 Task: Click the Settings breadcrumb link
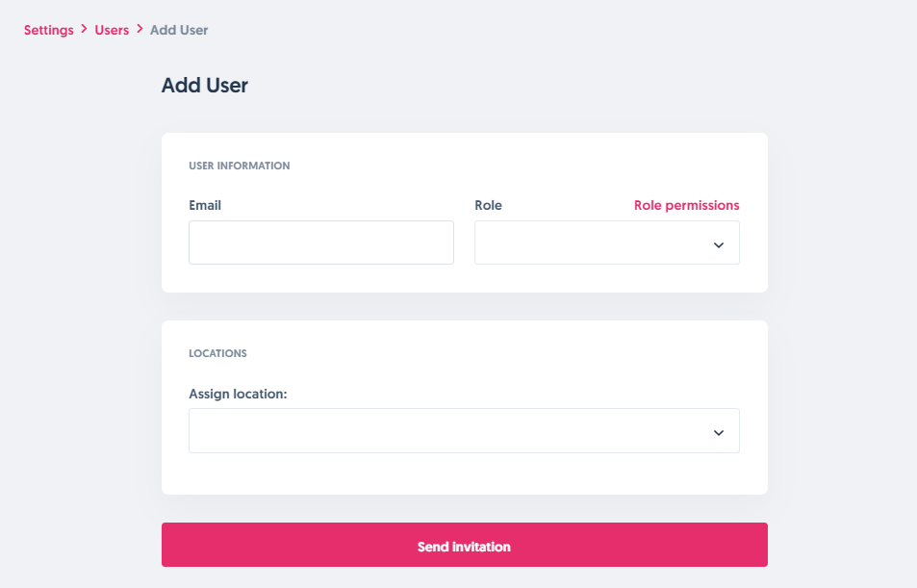[x=48, y=30]
